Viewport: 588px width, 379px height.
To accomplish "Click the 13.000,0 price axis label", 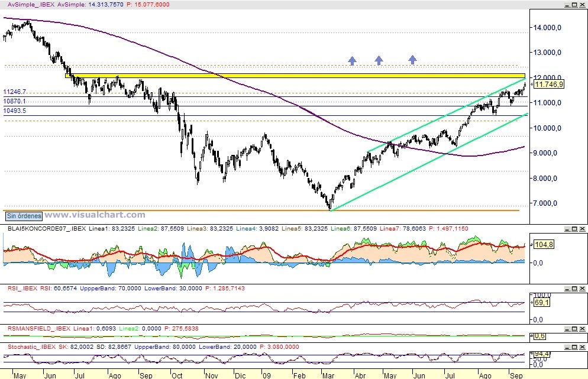I will [547, 53].
